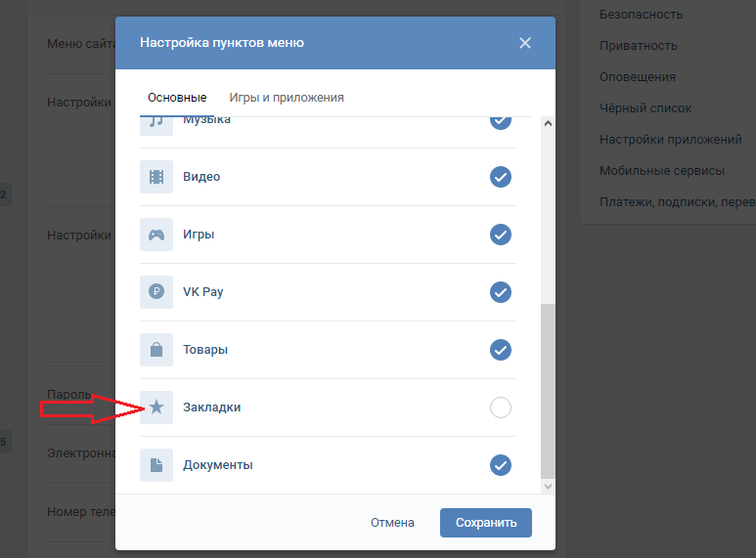
Task: Click the dialog list scrollbar thumb
Action: (x=548, y=391)
